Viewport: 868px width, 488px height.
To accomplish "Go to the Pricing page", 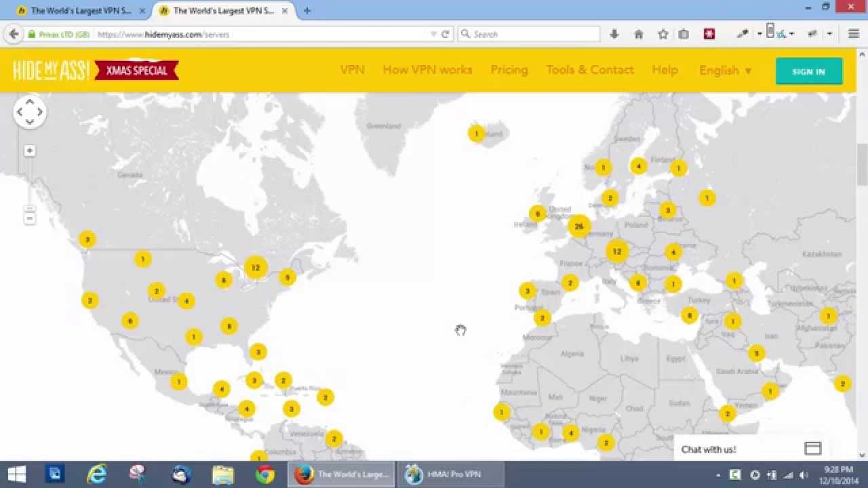I will coord(509,70).
